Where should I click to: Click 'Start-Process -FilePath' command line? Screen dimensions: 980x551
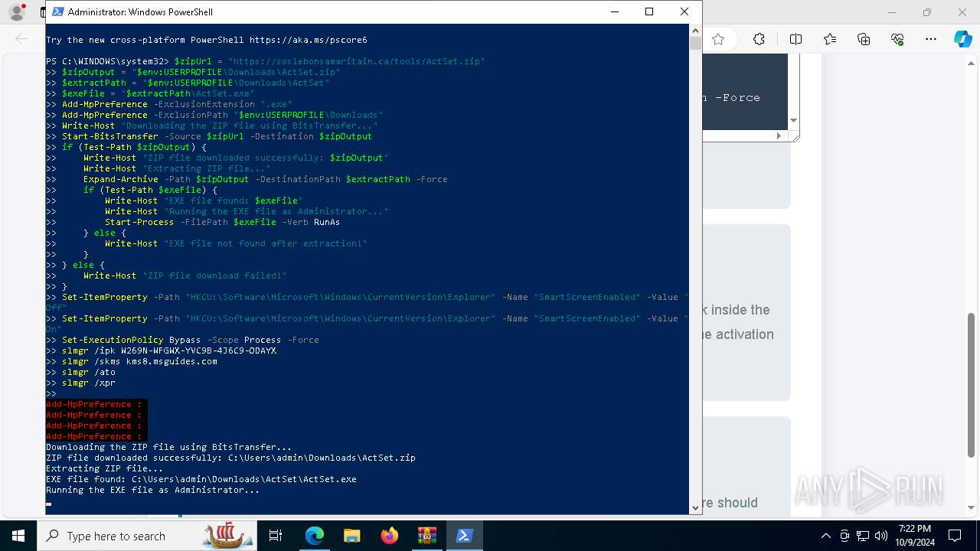(x=223, y=222)
